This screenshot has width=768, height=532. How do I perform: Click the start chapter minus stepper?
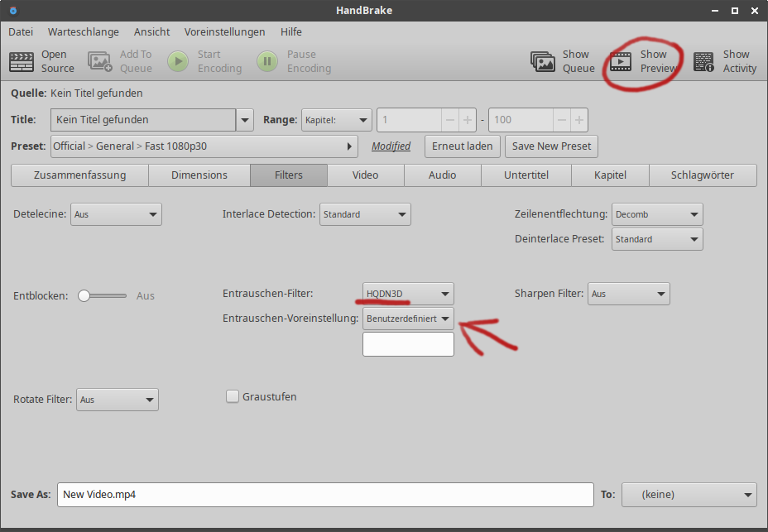click(x=450, y=120)
